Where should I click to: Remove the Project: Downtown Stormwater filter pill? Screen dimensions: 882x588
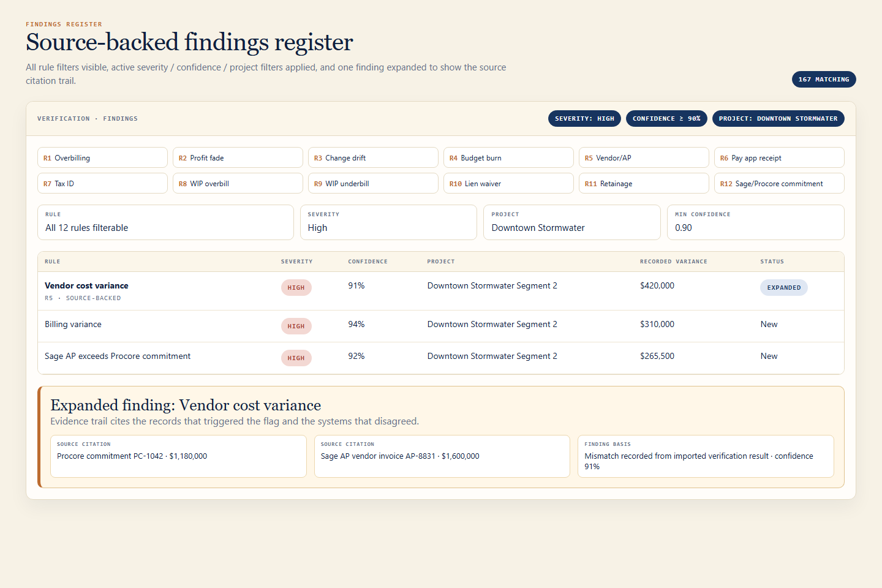pyautogui.click(x=778, y=119)
